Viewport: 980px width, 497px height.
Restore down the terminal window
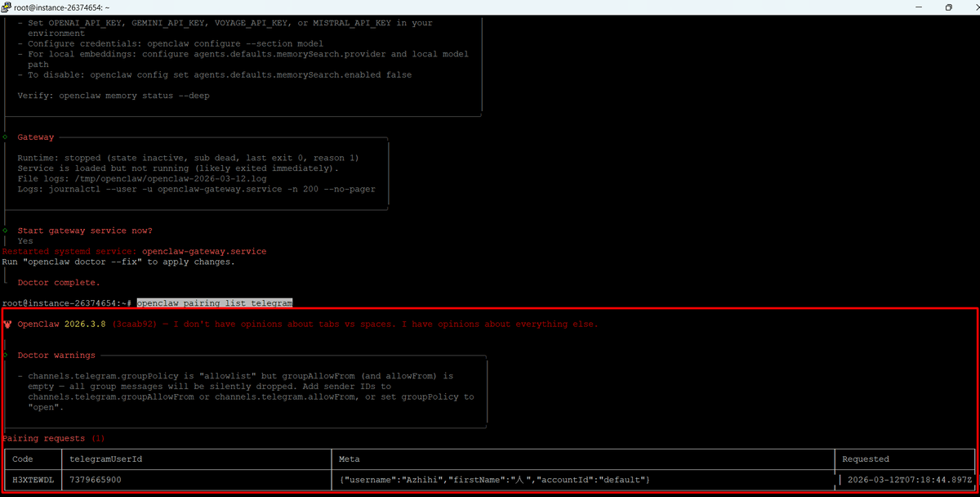(948, 7)
